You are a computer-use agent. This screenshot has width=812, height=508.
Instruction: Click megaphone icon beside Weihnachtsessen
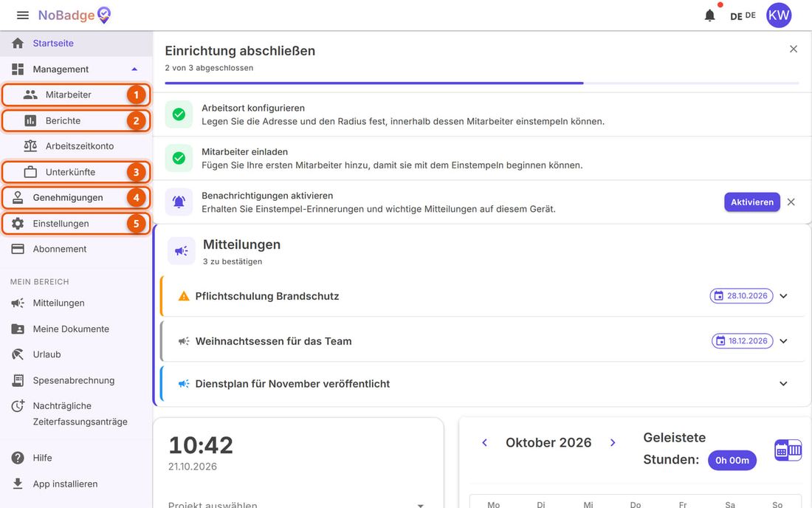click(x=183, y=341)
